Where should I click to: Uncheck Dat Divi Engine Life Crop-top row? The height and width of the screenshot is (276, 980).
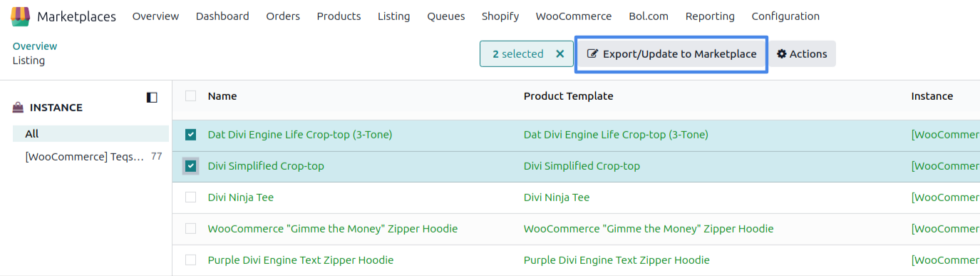[190, 135]
